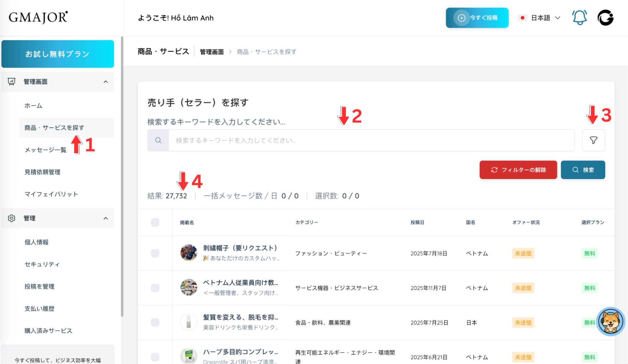Click the Shiba dog chat mascot
This screenshot has height=364, width=628.
click(610, 321)
